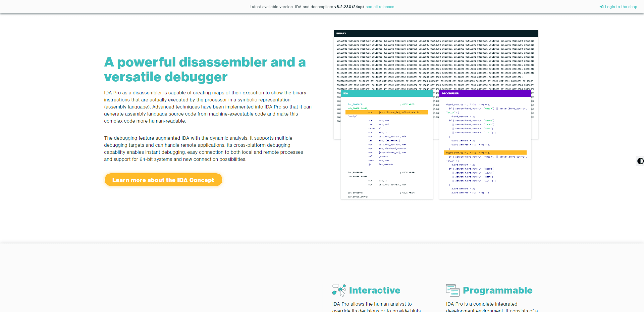Click 'Learn more about the IDA Concept' button

click(163, 180)
